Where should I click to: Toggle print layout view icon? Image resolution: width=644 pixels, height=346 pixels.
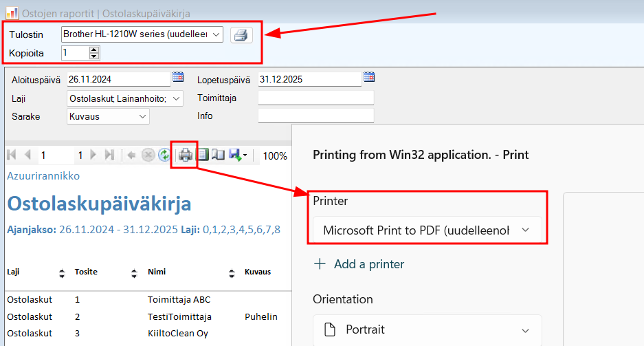tap(203, 155)
